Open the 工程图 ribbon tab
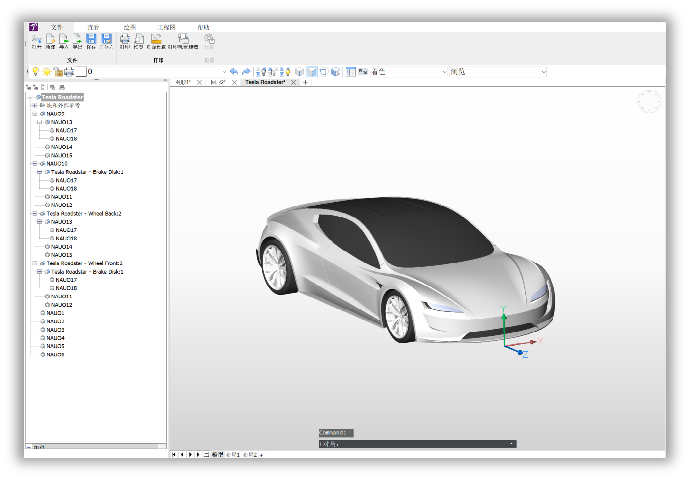This screenshot has height=481, width=691. (x=166, y=27)
